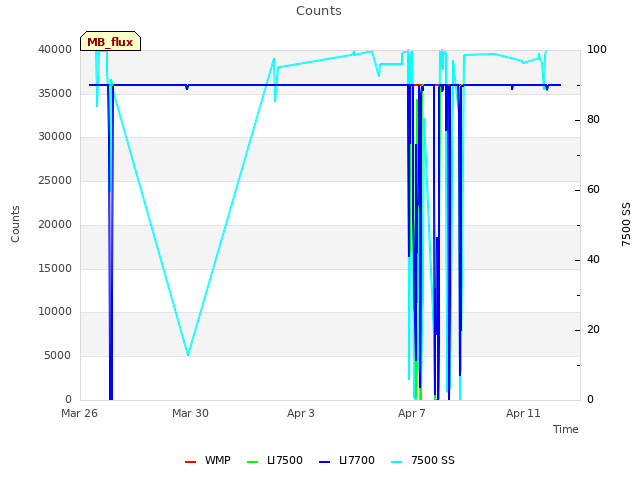
Task: Toggle the LI7700 legend entry
Action: [x=347, y=460]
